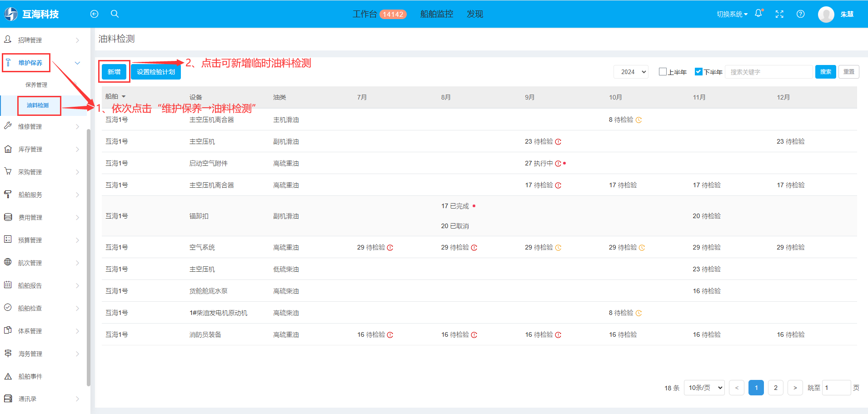
Task: Click the 船舶事件 warning triangle icon
Action: 8,376
